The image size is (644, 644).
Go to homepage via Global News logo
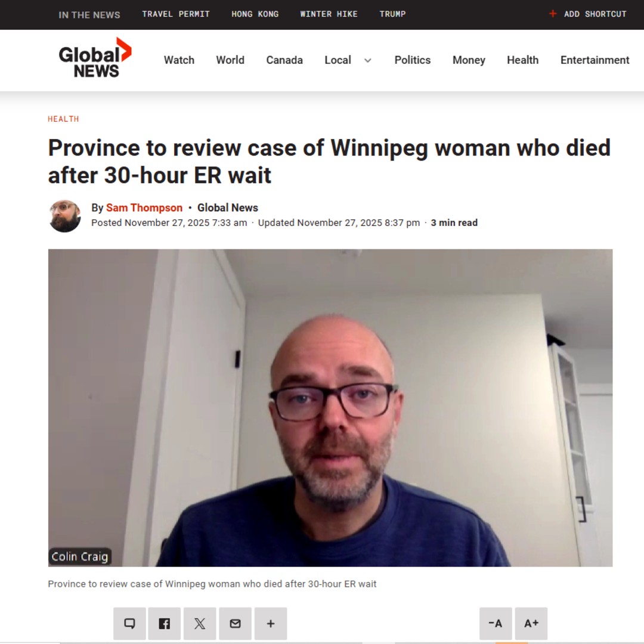(x=95, y=58)
